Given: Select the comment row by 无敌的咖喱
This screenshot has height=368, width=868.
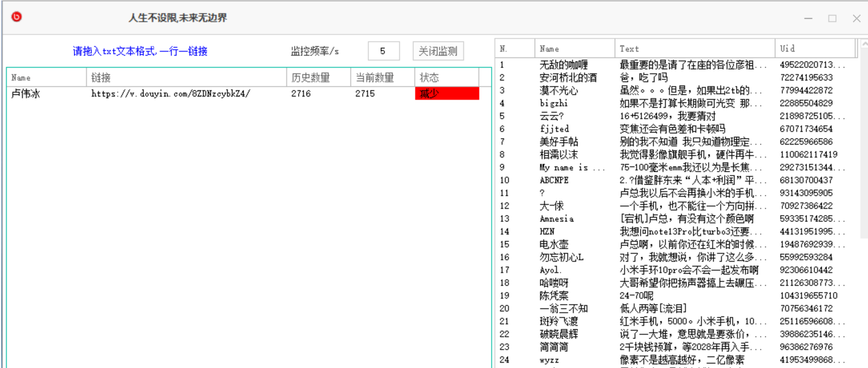Looking at the screenshot, I should [563, 65].
